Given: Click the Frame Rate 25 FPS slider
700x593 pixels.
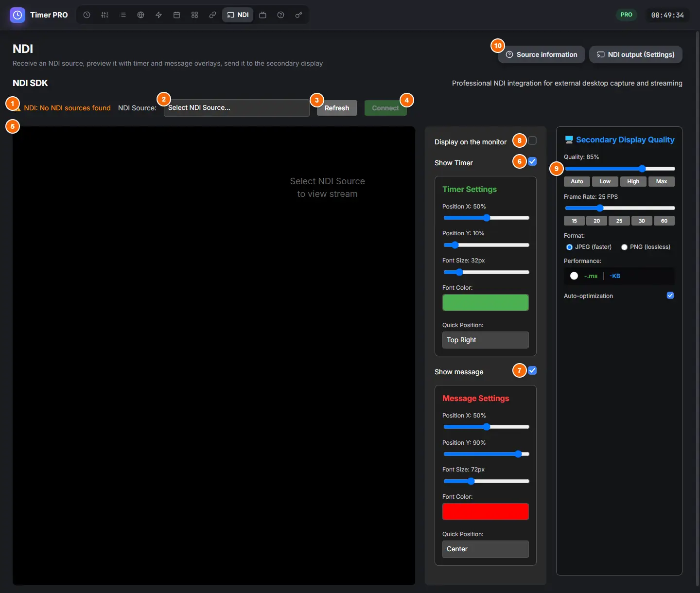Looking at the screenshot, I should 620,208.
